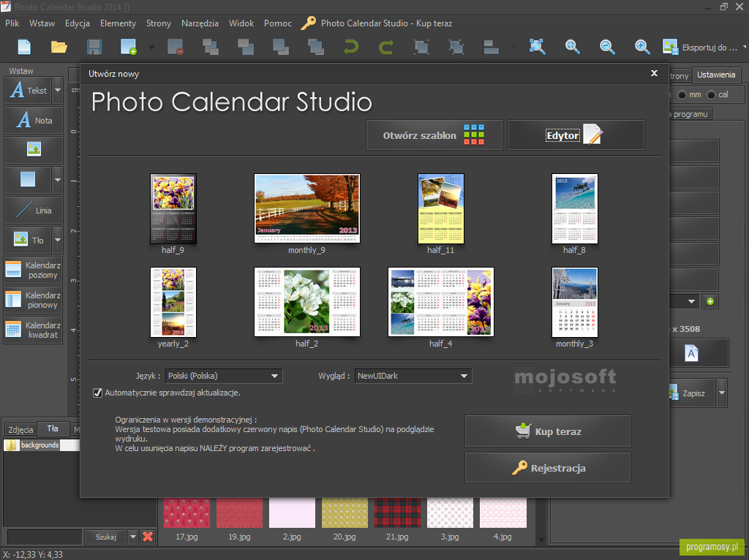749x560 pixels.
Task: Switch to the Tła tab
Action: click(53, 428)
